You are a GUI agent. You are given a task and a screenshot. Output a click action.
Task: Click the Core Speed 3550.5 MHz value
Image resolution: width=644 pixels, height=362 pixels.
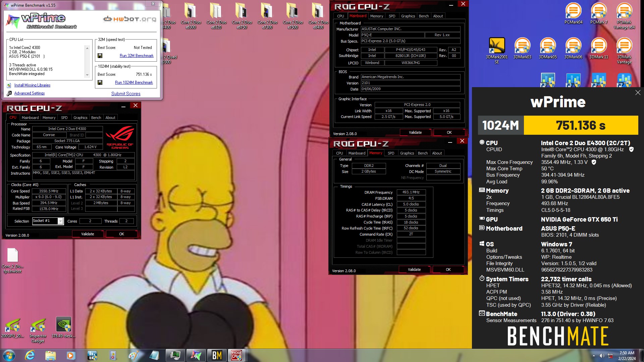49,191
